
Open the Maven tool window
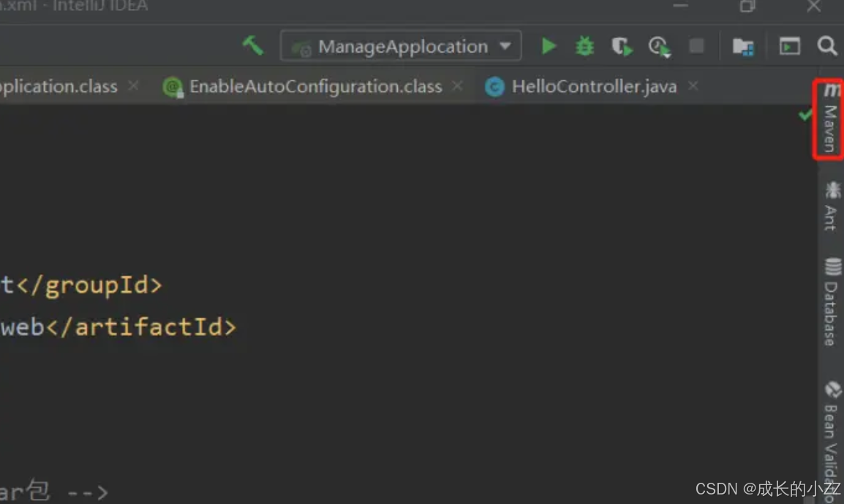[x=829, y=119]
